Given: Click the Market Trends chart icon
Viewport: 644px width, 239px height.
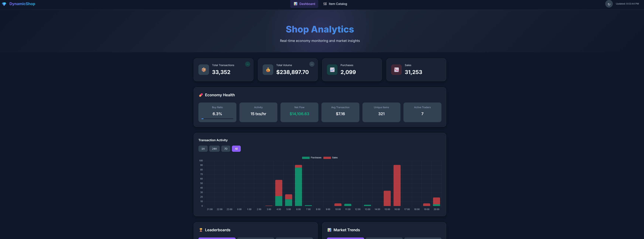Looking at the screenshot, I should 329,230.
